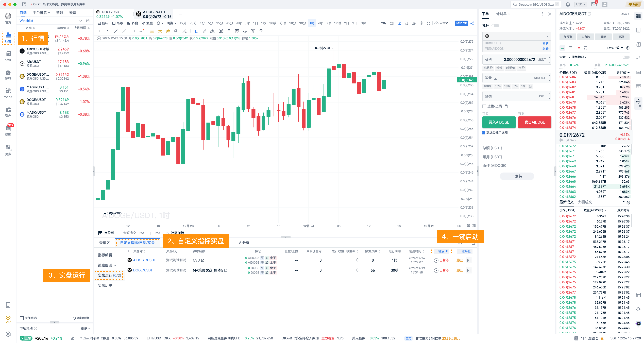The width and height of the screenshot is (644, 343).
Task: Open the 群聊 group chat sidebar icon
Action: click(8, 131)
